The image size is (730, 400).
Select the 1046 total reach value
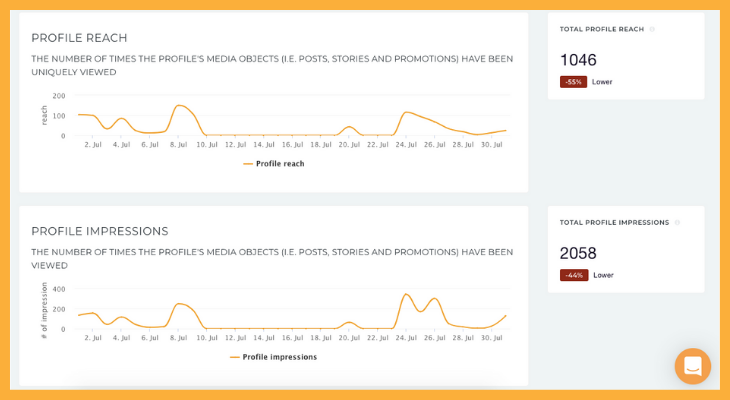(578, 60)
